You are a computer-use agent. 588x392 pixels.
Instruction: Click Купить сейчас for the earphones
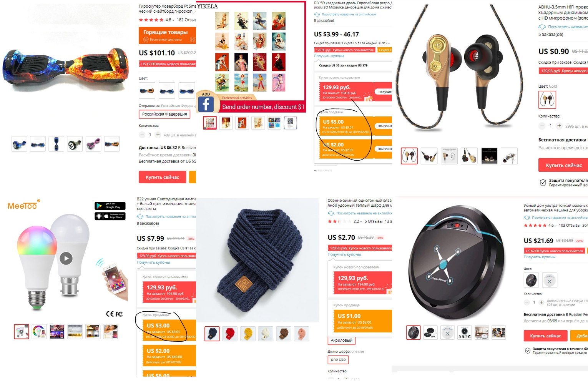tap(564, 165)
